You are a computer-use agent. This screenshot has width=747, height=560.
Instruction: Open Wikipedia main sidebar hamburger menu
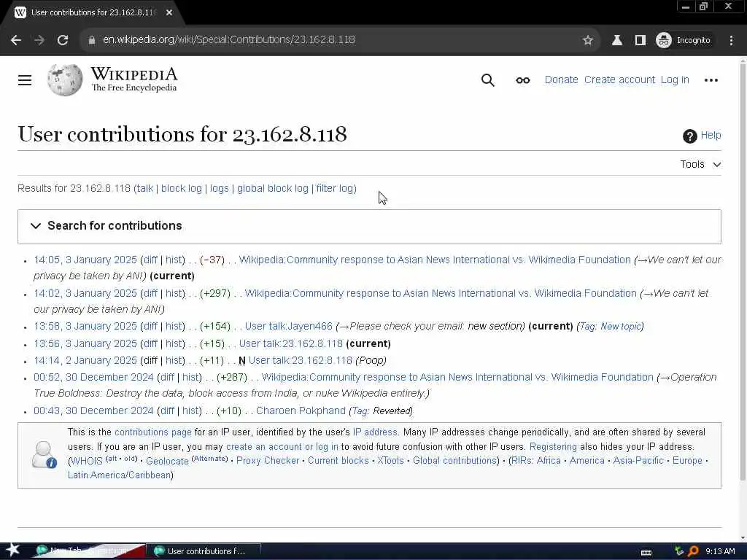(25, 80)
